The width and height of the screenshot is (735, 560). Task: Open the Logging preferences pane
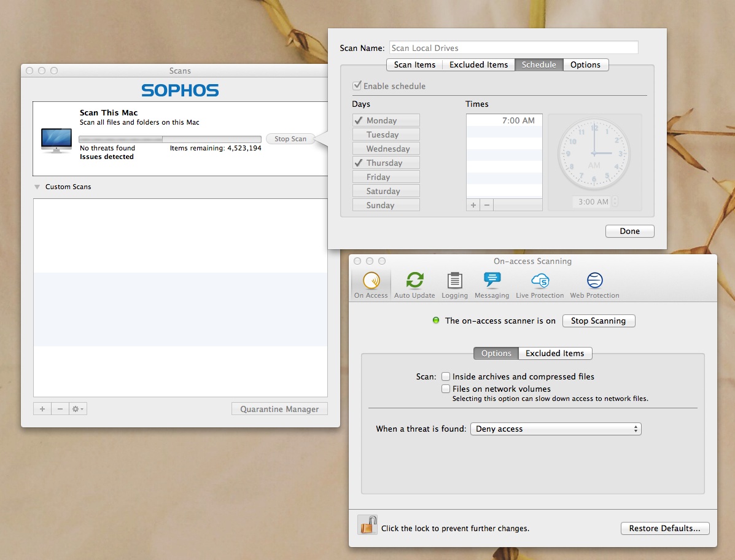click(454, 284)
